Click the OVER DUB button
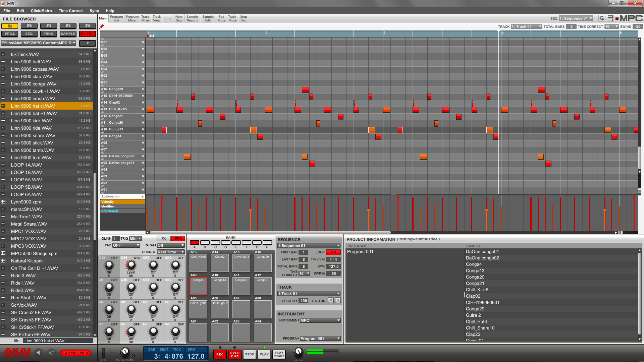Image resolution: width=644 pixels, height=362 pixels. pyautogui.click(x=235, y=354)
